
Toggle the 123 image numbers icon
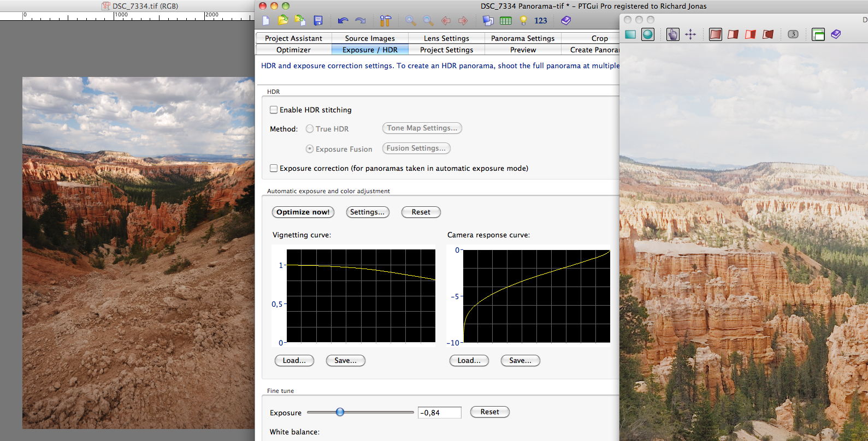click(540, 21)
